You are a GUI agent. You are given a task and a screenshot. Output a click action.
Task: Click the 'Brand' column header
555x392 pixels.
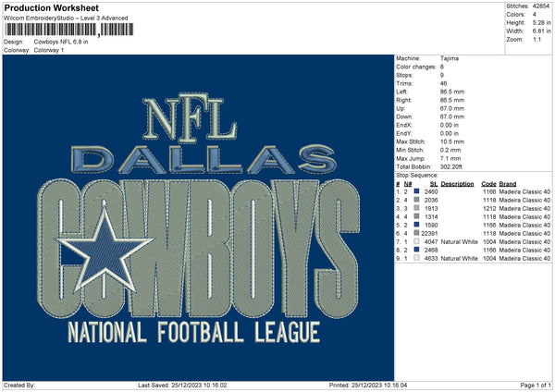(x=508, y=184)
